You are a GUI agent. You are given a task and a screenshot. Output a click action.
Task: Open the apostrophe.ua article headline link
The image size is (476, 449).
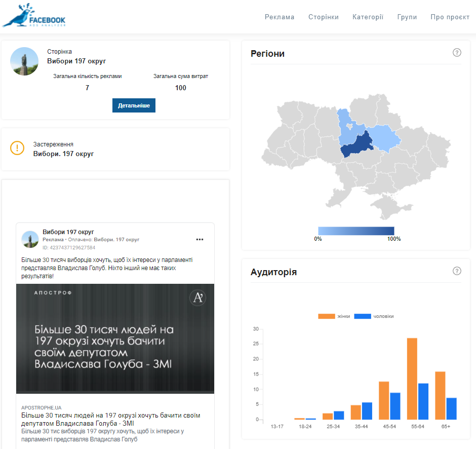point(111,419)
